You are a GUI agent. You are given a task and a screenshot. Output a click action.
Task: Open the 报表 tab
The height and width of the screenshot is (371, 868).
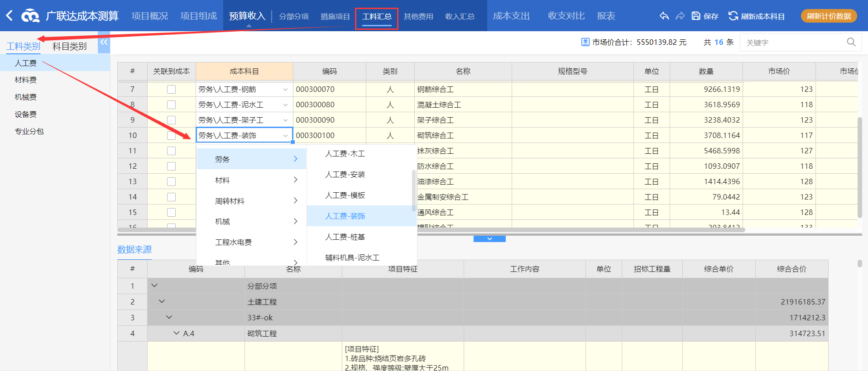click(x=606, y=16)
